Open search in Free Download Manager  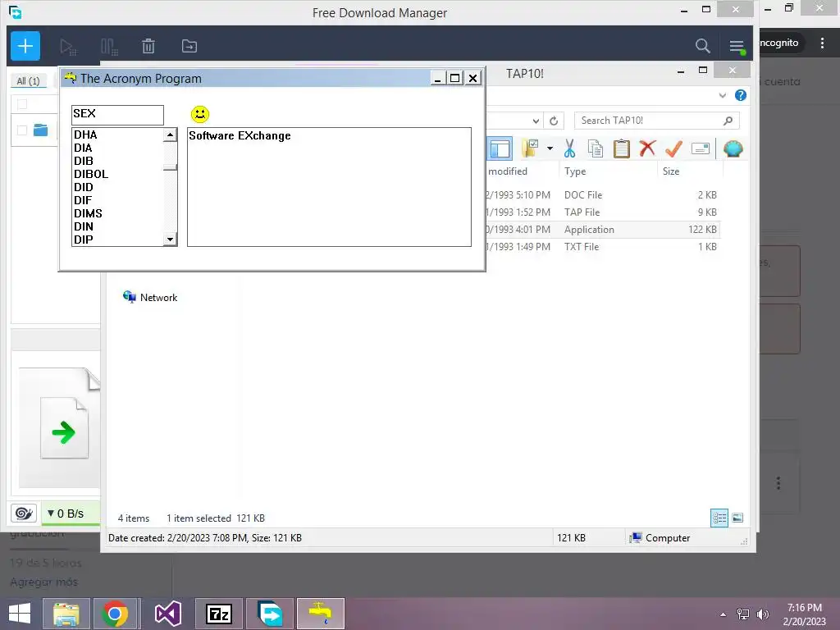(702, 46)
